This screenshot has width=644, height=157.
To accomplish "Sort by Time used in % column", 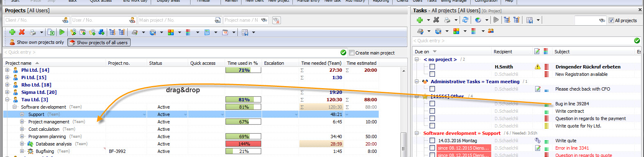I will (x=243, y=63).
